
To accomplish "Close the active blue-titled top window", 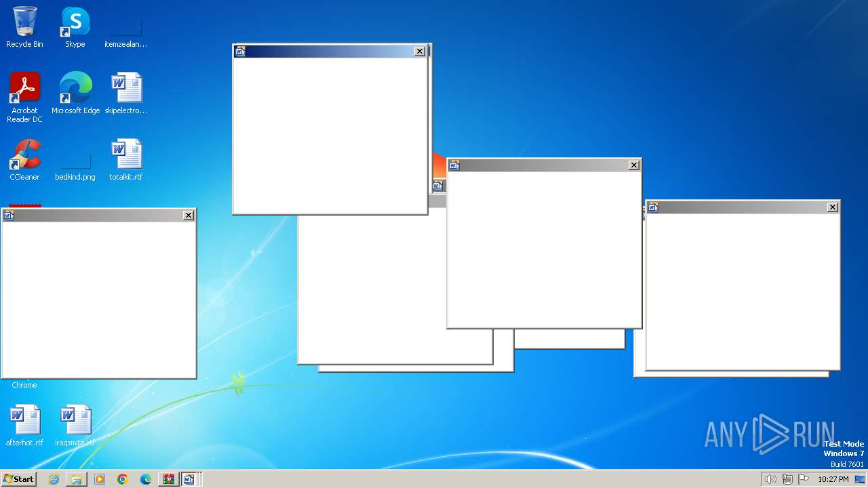I will (420, 52).
